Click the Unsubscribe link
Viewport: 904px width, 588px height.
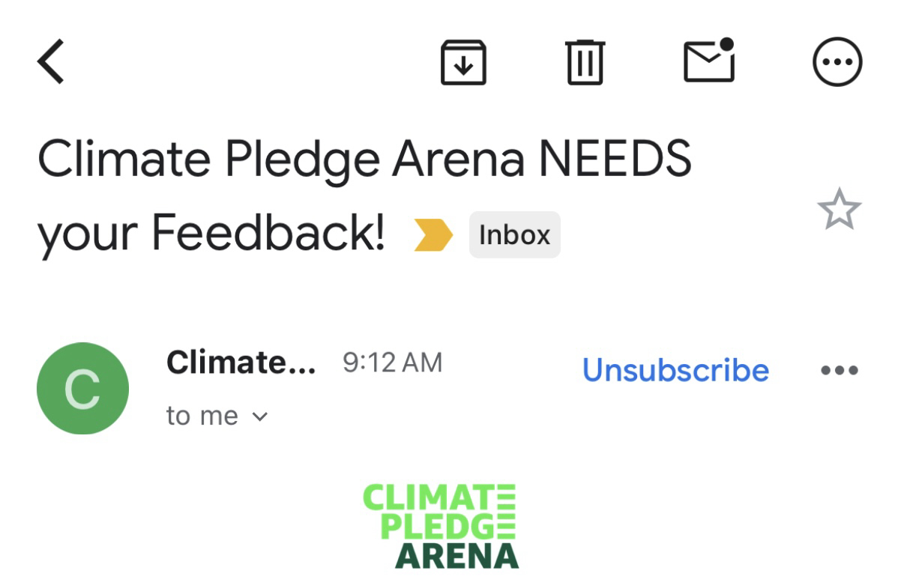coord(675,370)
